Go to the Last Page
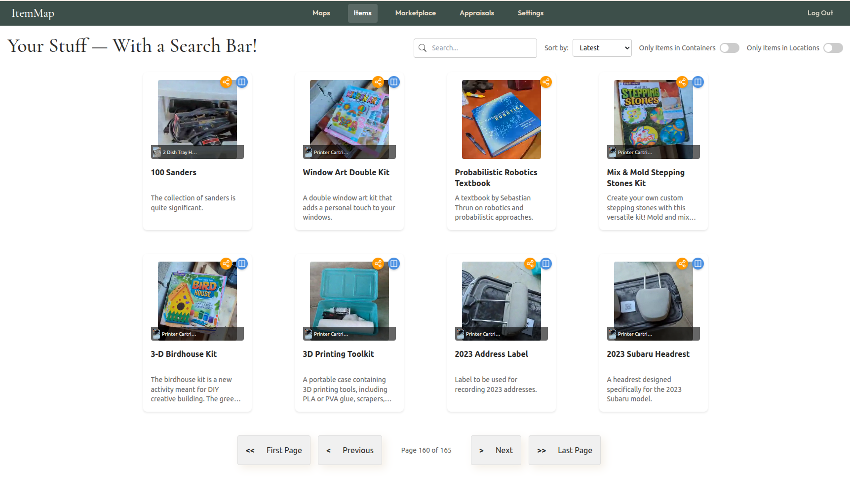 tap(564, 450)
